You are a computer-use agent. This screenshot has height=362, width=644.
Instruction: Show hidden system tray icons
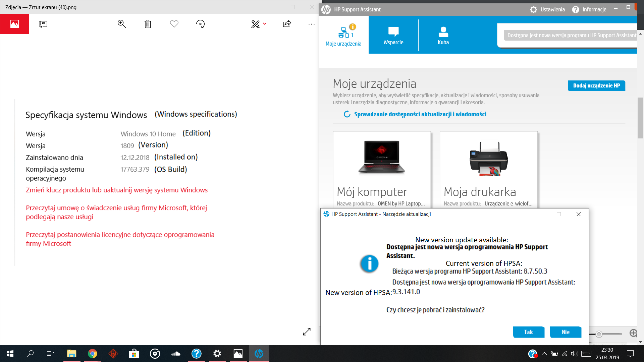pyautogui.click(x=544, y=354)
